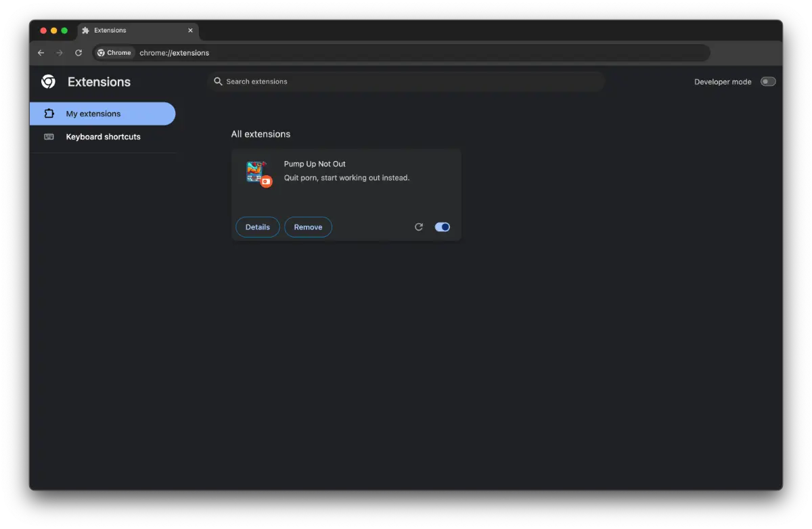This screenshot has height=529, width=812.
Task: Maximize the window with the green button
Action: tap(64, 30)
